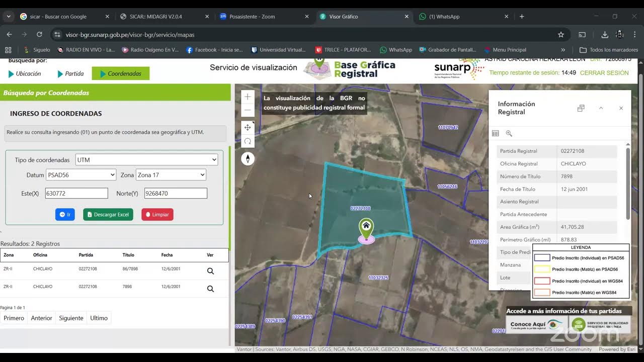Open Chrome downloads icon
Image resolution: width=644 pixels, height=362 pixels.
(x=605, y=35)
